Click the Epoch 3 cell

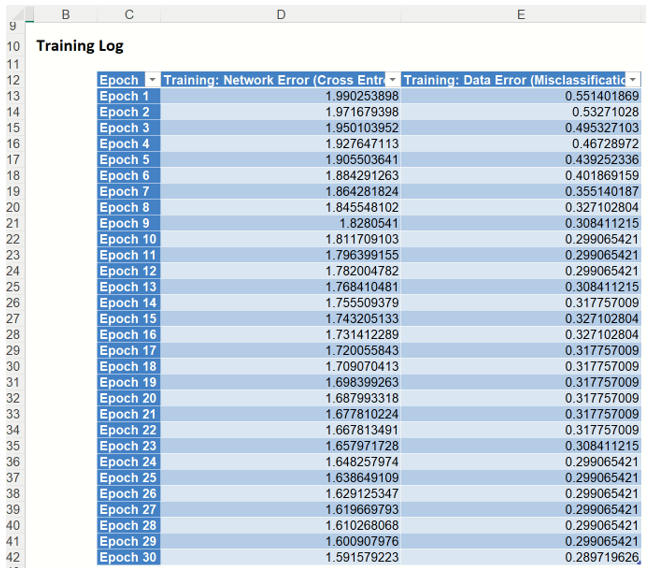click(x=129, y=128)
